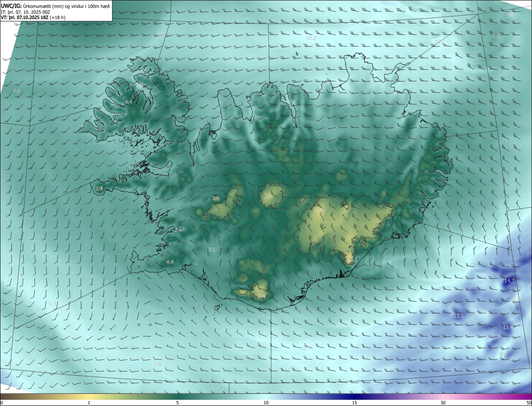Image resolution: width=532 pixels, height=406 pixels.
Task: Click the 7.6 value label
Action: tap(178, 230)
